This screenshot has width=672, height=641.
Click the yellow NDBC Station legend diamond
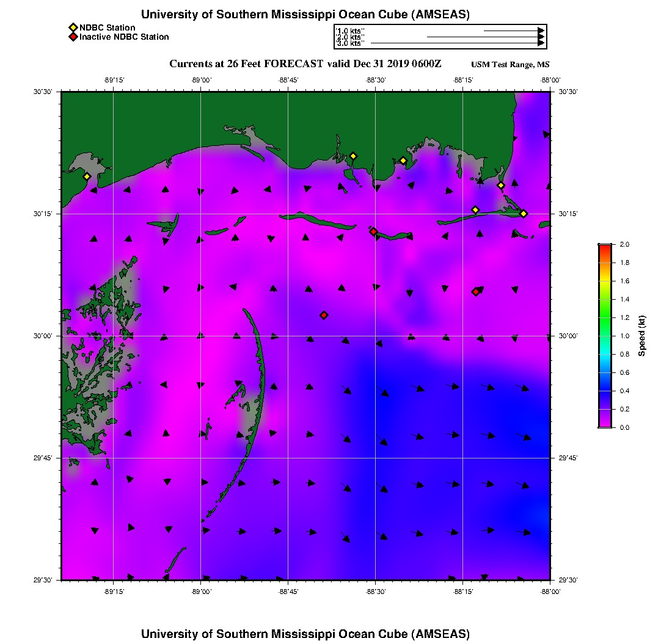pos(73,27)
